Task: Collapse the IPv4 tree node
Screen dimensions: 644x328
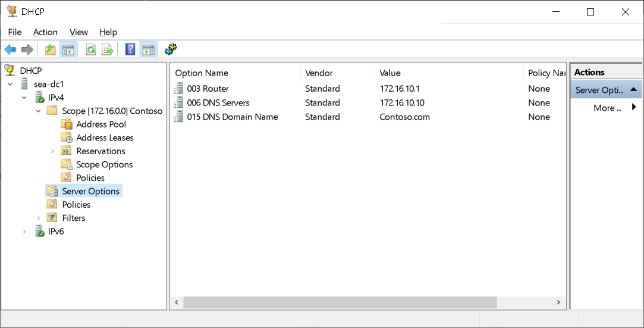Action: [x=24, y=98]
